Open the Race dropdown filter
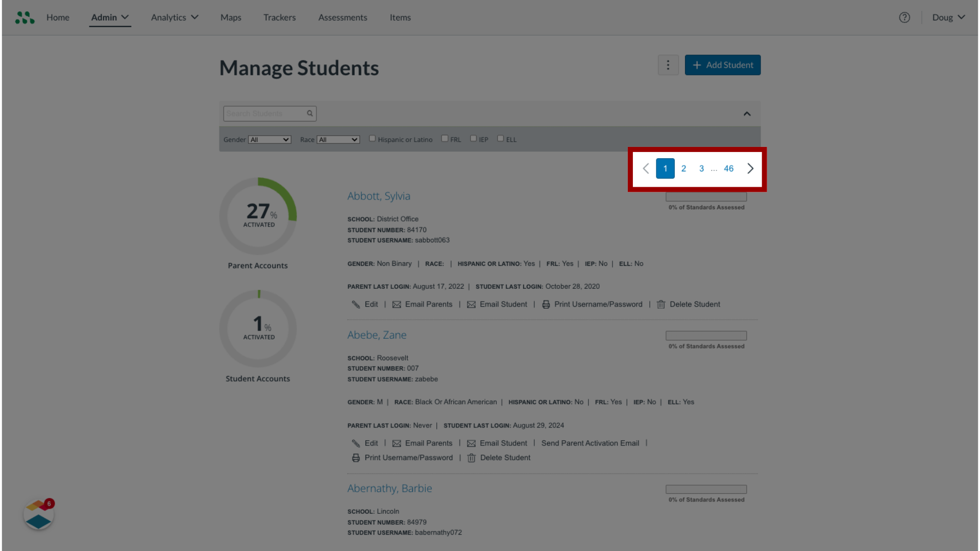 (x=338, y=139)
